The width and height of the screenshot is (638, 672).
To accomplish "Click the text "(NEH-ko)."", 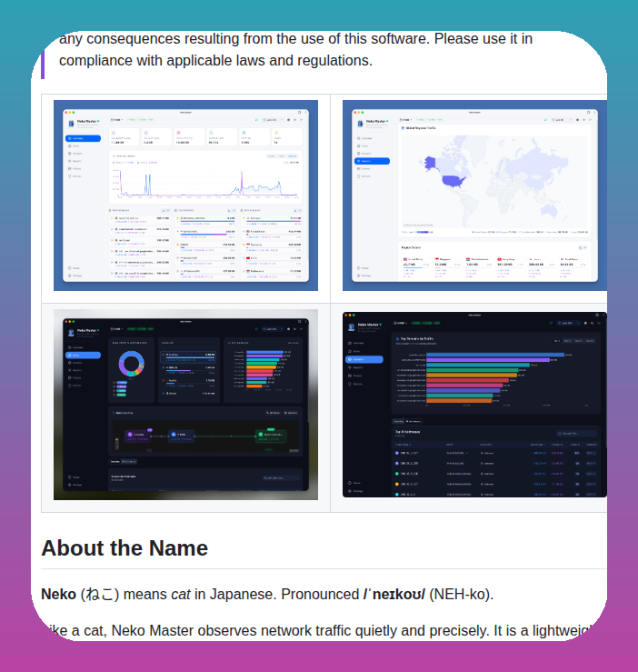I will tap(461, 595).
